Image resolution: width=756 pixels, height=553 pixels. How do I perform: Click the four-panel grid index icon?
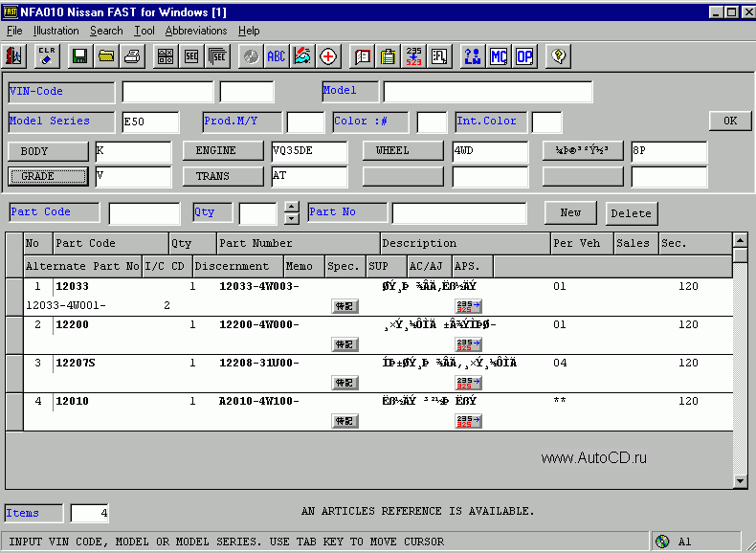pos(166,56)
